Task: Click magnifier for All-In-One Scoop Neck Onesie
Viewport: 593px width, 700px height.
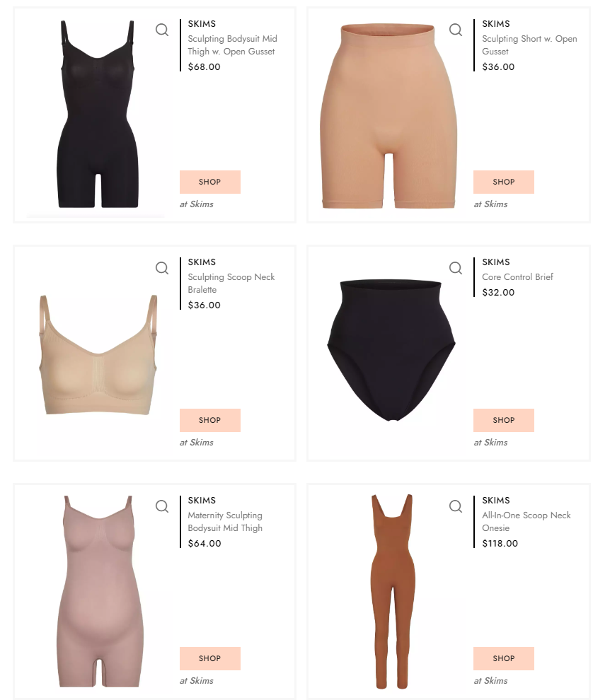Action: point(455,507)
